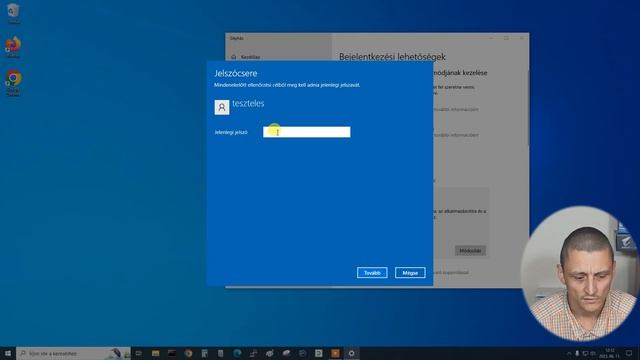Close the Settings window
This screenshot has height=360, width=640.
(521, 38)
